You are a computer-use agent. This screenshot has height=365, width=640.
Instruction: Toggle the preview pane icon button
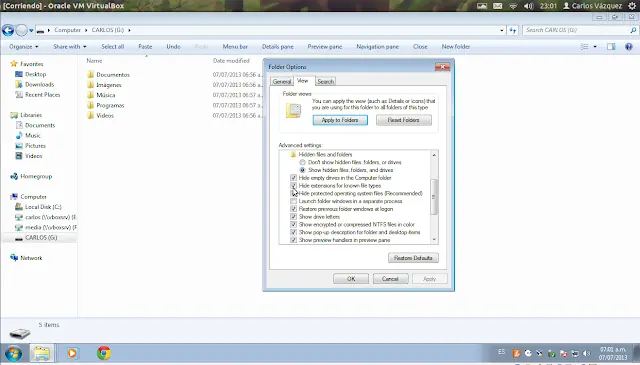pos(611,47)
